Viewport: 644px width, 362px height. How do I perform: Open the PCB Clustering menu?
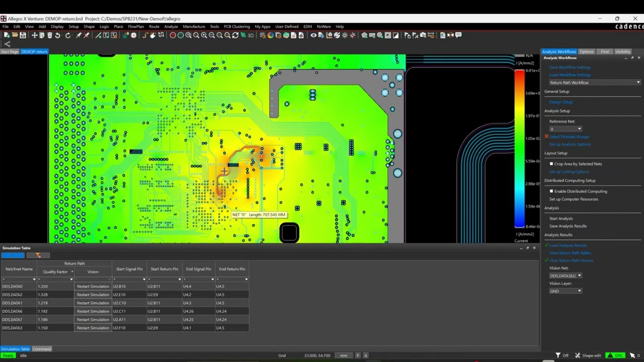(x=237, y=27)
